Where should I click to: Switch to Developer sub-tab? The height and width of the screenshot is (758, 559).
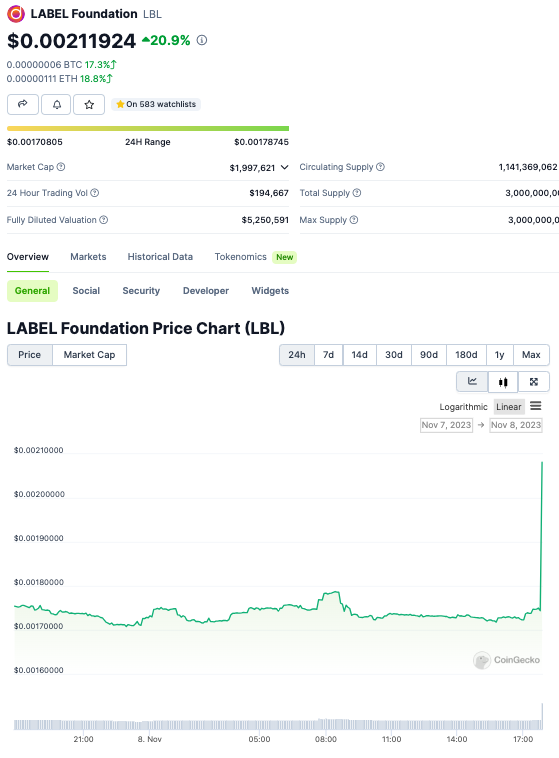point(206,291)
